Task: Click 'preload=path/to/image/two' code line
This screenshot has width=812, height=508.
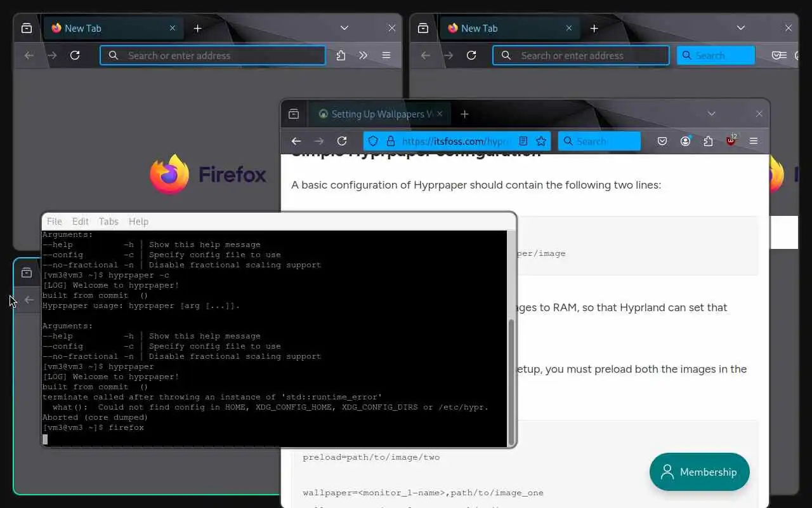Action: click(x=371, y=457)
